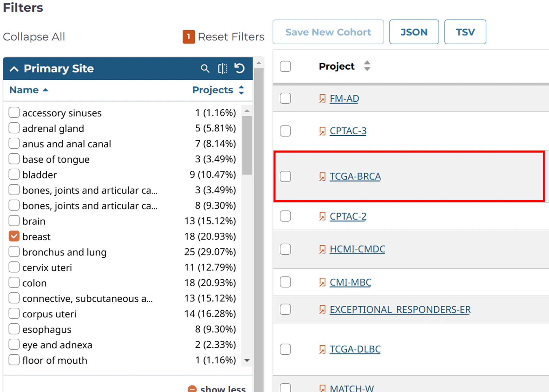Click the bookmark icon beside CPTAC-3
Image resolution: width=549 pixels, height=392 pixels.
(x=323, y=131)
